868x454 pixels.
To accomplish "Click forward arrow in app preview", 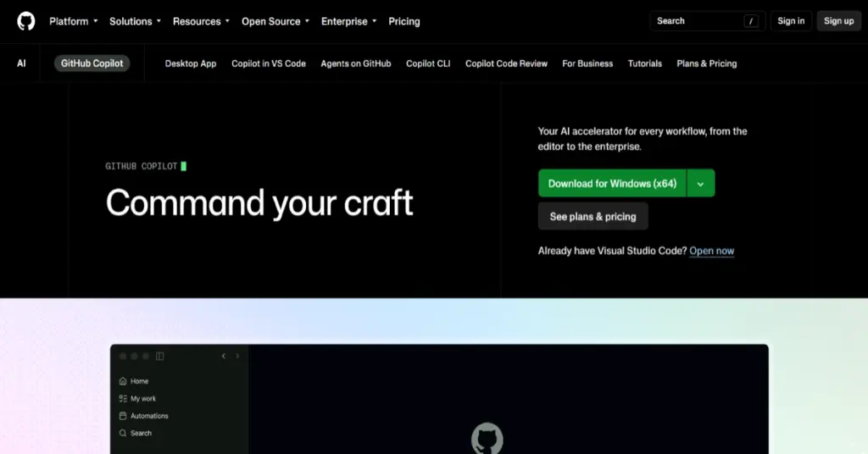I will (x=237, y=356).
